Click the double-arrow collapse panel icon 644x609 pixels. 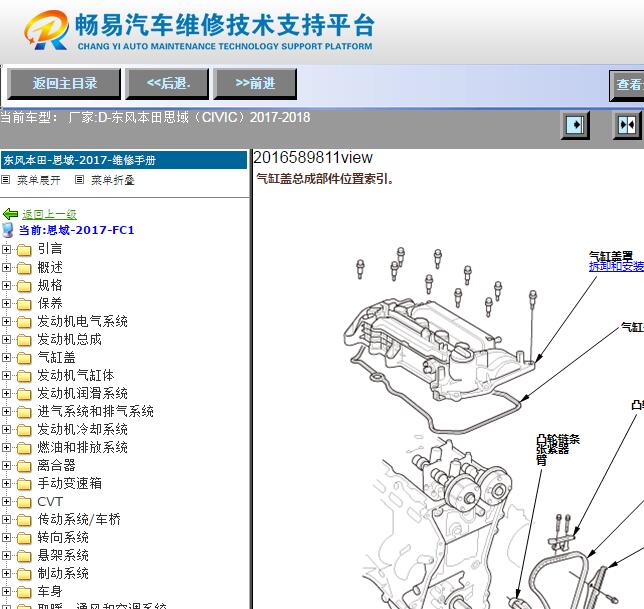click(627, 125)
